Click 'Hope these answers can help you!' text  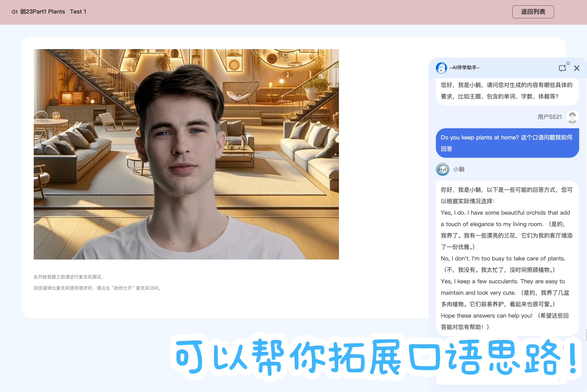486,316
